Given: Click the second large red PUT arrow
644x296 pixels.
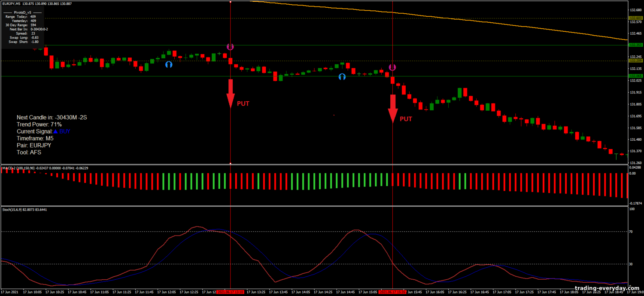Looking at the screenshot, I should pyautogui.click(x=392, y=109).
